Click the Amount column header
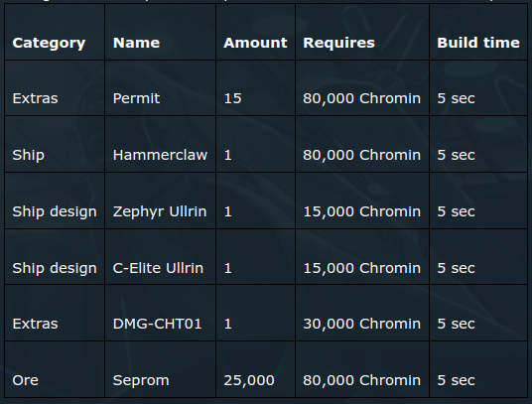The width and height of the screenshot is (532, 404). tap(255, 32)
